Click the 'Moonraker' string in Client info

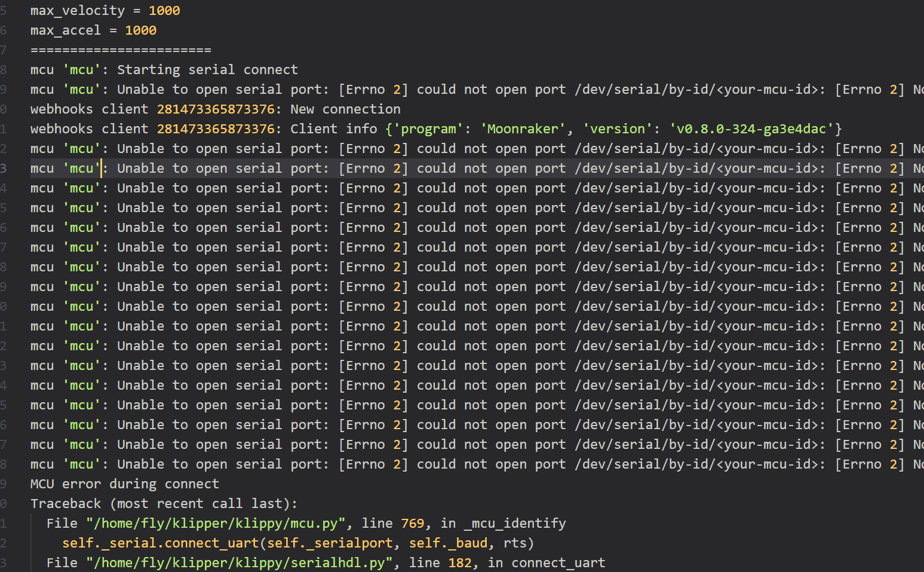pos(523,129)
